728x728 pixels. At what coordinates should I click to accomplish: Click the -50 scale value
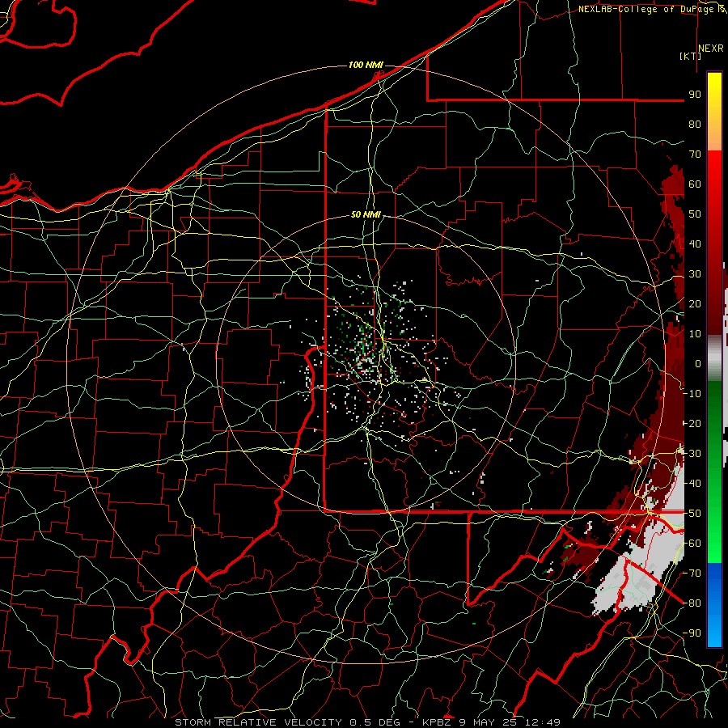[x=693, y=514]
